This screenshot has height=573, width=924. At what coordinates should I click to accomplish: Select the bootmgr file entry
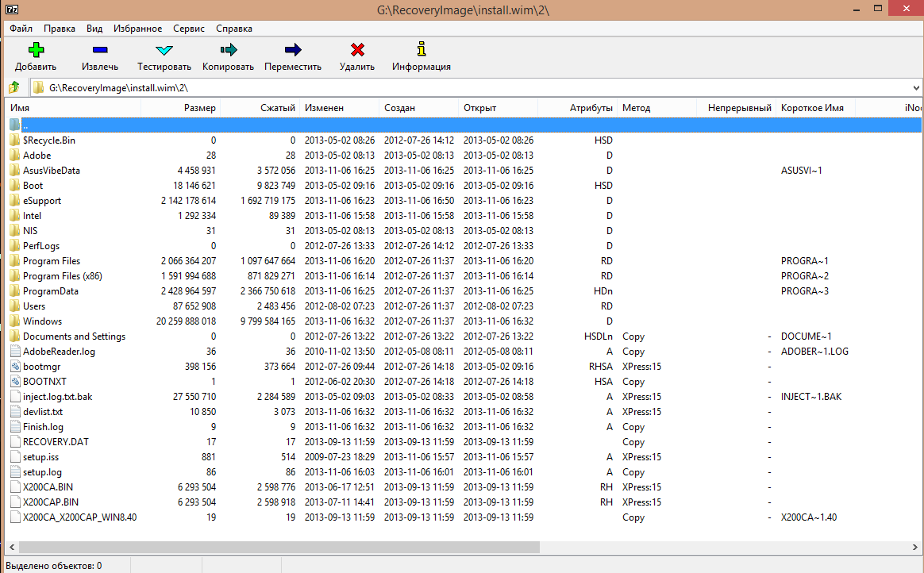click(463, 367)
